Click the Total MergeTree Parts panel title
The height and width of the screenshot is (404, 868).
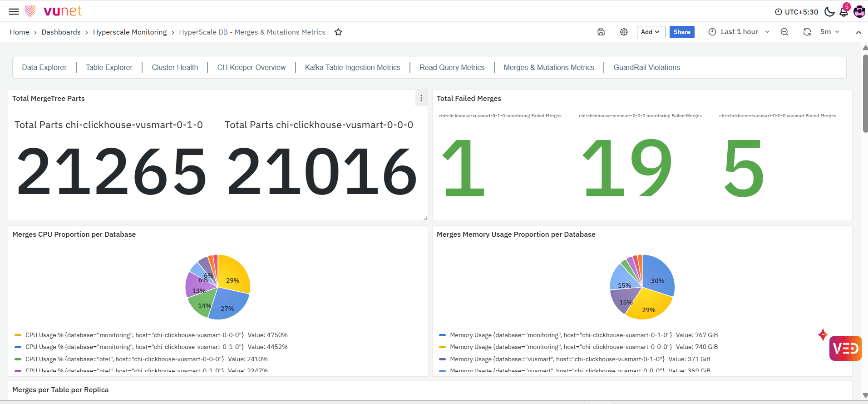pos(49,98)
